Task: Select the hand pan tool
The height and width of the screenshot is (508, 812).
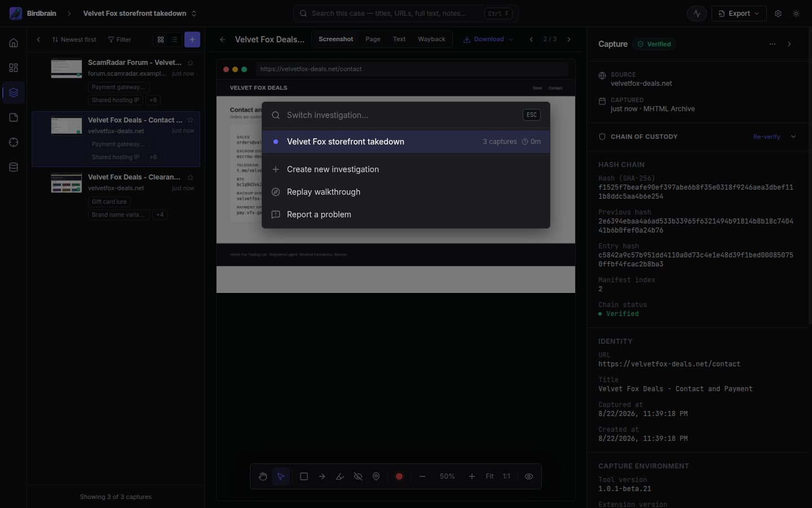Action: (x=263, y=476)
